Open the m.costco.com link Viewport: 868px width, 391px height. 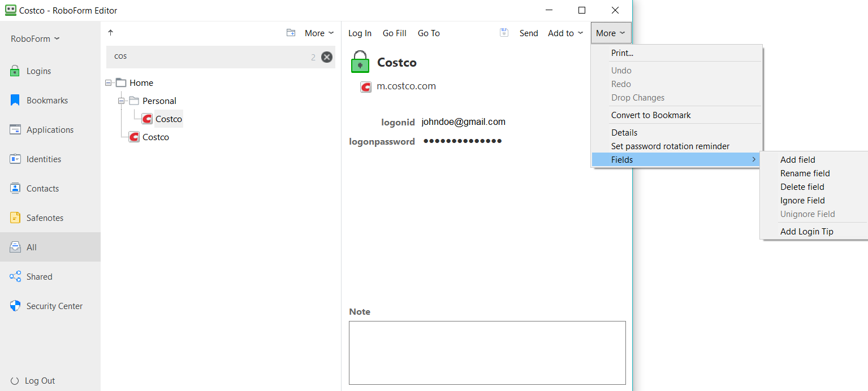click(406, 86)
